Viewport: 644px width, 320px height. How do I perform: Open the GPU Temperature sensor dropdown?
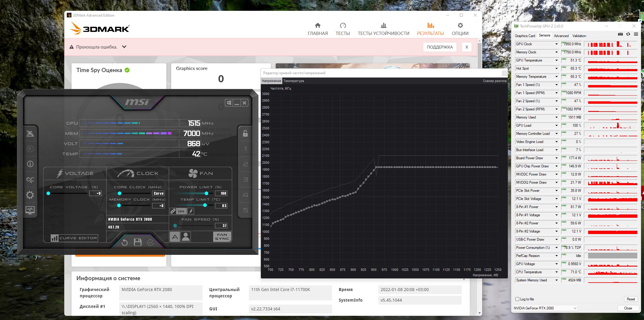tap(556, 60)
